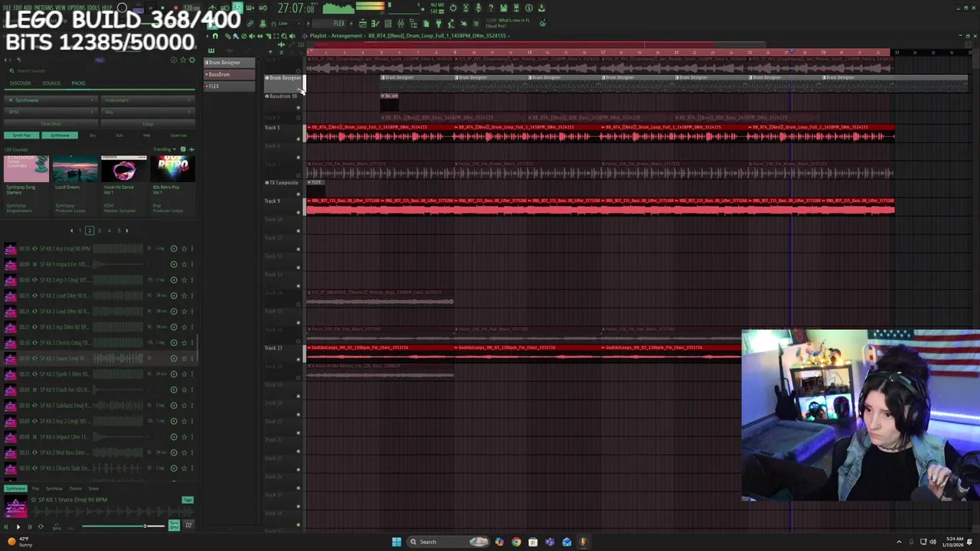Open the plugin picker plug icon

[438, 23]
